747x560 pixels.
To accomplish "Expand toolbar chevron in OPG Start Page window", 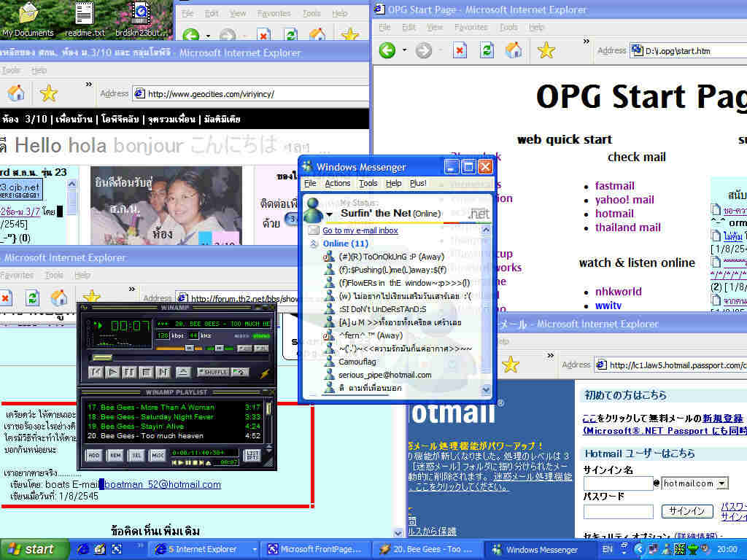I will (587, 42).
